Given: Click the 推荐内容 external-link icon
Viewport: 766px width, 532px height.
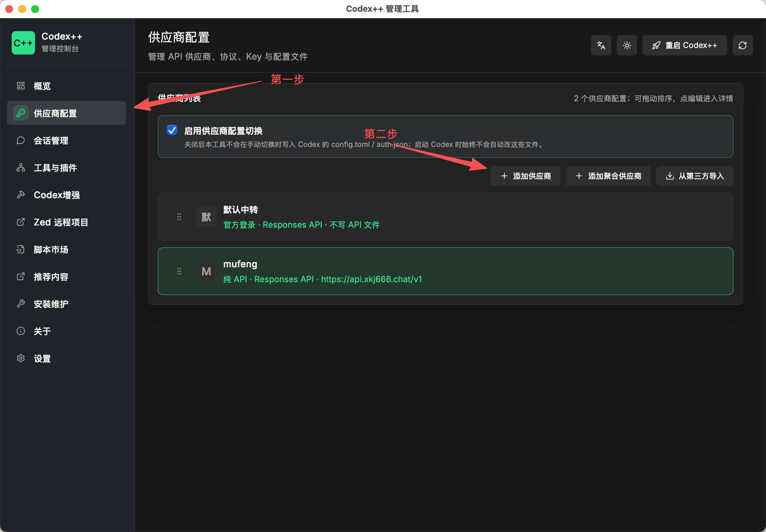Looking at the screenshot, I should tap(21, 277).
